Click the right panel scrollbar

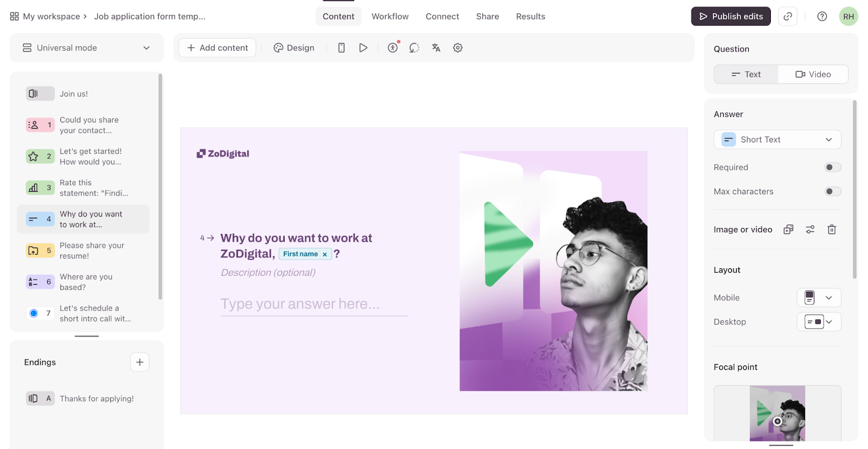tap(855, 189)
